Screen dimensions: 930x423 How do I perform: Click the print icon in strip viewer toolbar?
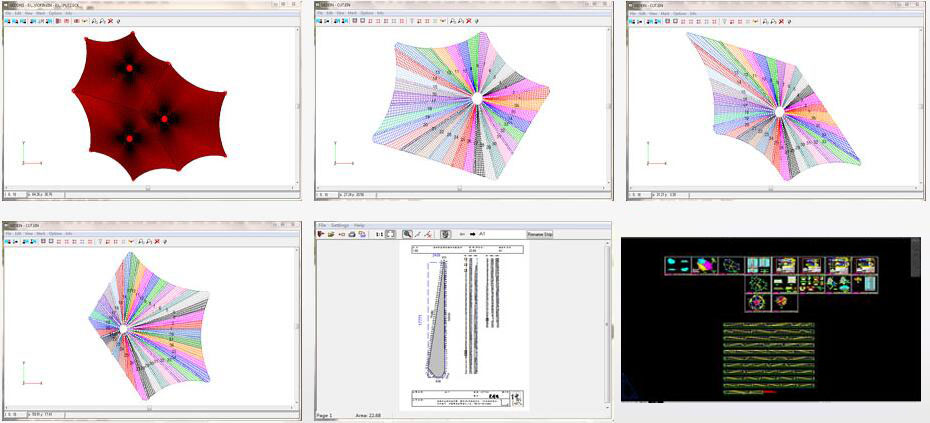pyautogui.click(x=353, y=234)
